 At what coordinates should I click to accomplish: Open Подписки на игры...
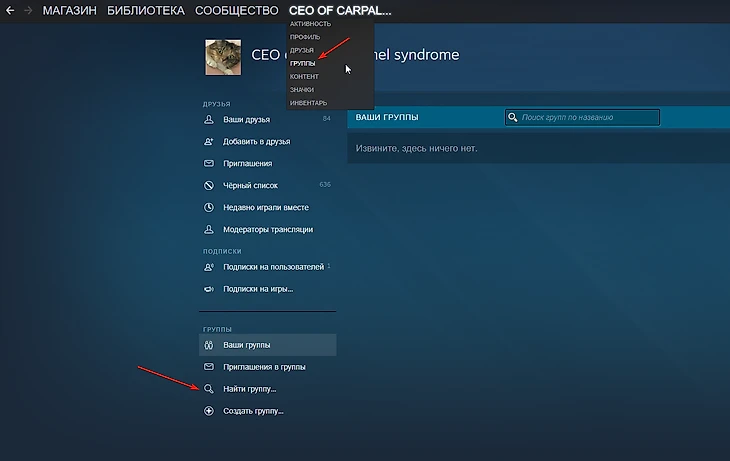coord(258,289)
